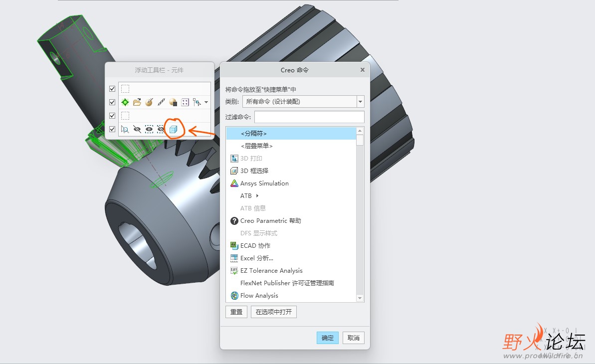This screenshot has width=595, height=364.
Task: Click the blue transparent cube icon
Action: (x=174, y=130)
